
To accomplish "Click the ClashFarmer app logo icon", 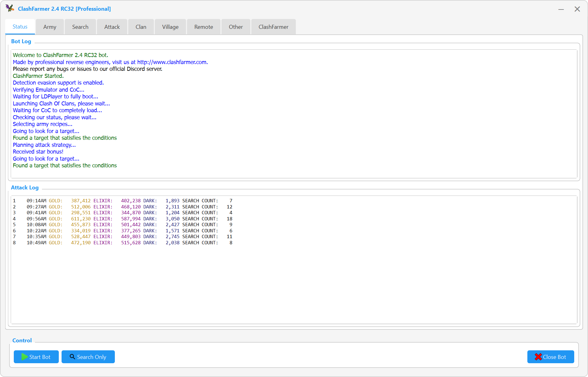I will click(10, 8).
